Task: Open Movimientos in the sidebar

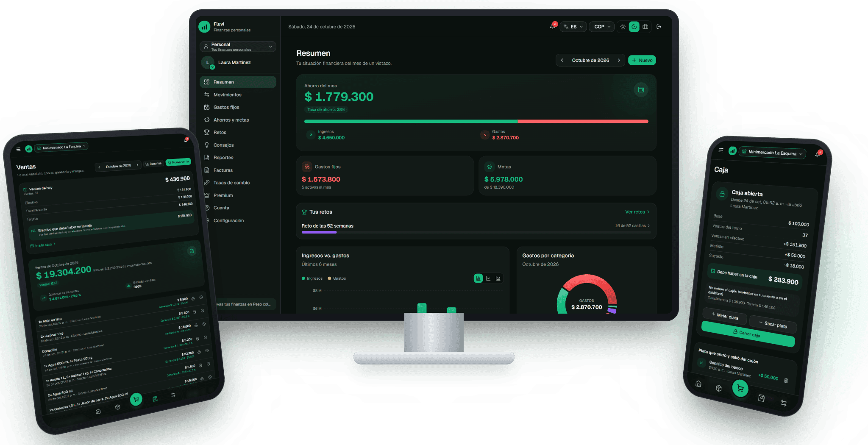Action: click(238, 95)
